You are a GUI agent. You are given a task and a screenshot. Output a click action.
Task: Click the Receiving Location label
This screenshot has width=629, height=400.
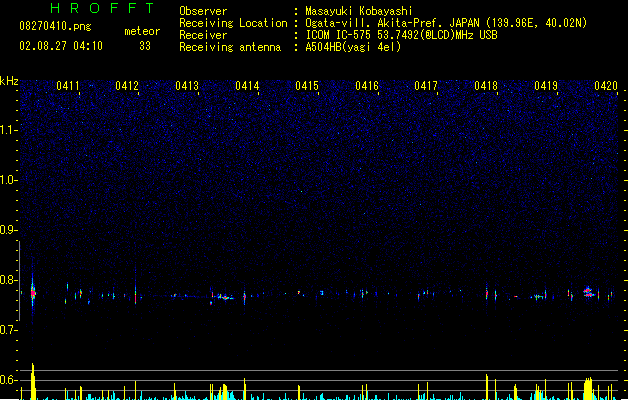233,23
